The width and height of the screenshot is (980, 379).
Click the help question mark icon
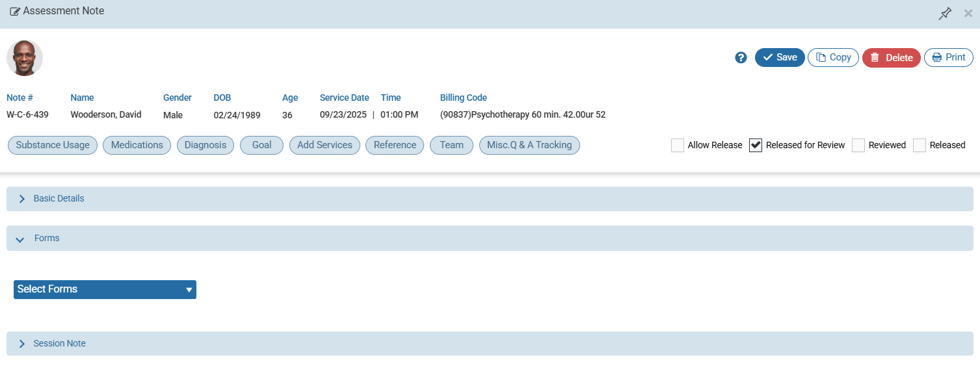click(x=741, y=57)
